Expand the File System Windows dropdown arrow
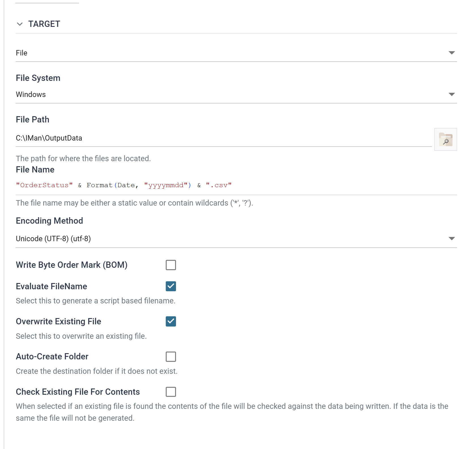This screenshot has height=449, width=476. coord(452,94)
